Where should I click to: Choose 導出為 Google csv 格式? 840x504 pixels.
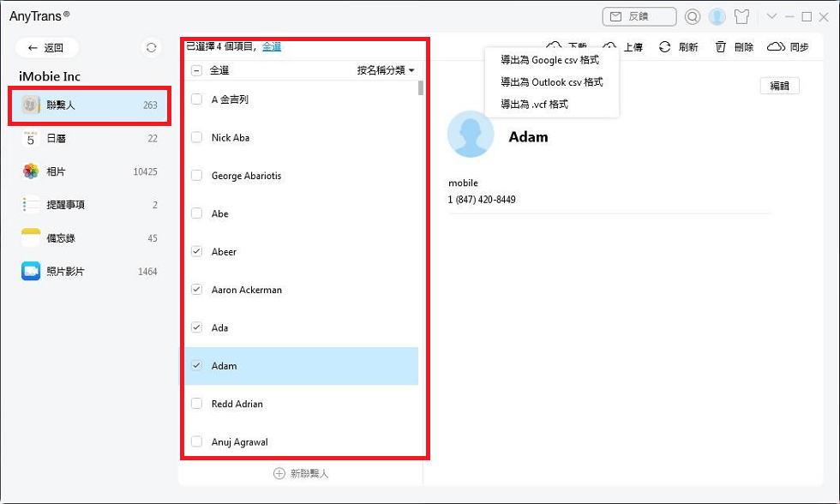tap(549, 60)
